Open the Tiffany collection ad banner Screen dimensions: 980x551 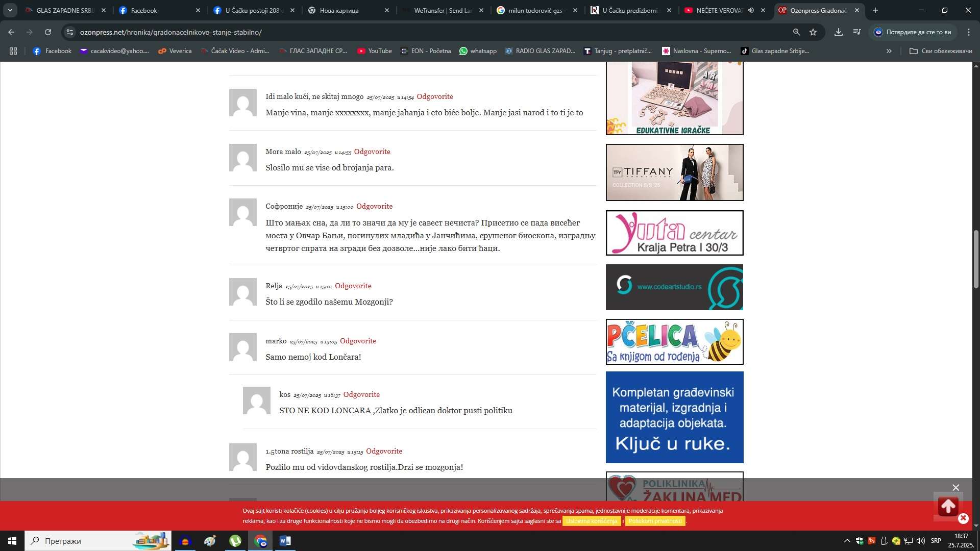coord(674,172)
